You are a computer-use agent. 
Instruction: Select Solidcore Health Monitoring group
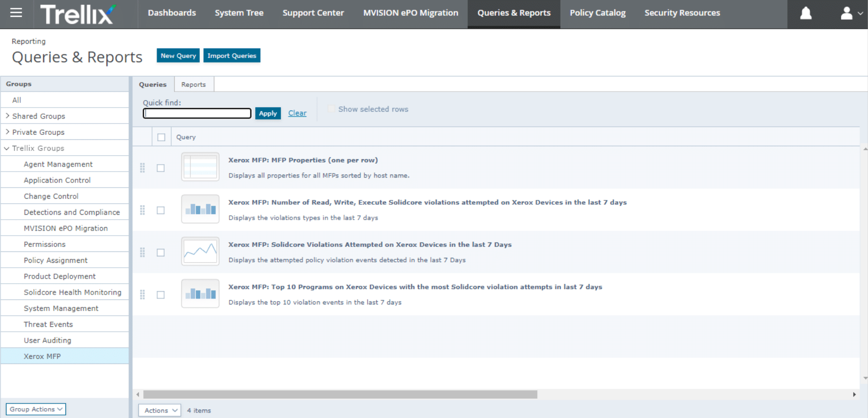coord(64,292)
